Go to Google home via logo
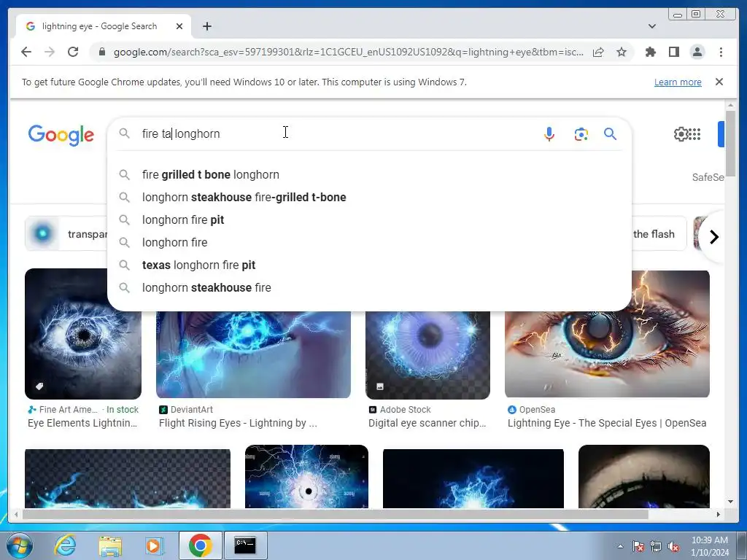 pyautogui.click(x=61, y=135)
